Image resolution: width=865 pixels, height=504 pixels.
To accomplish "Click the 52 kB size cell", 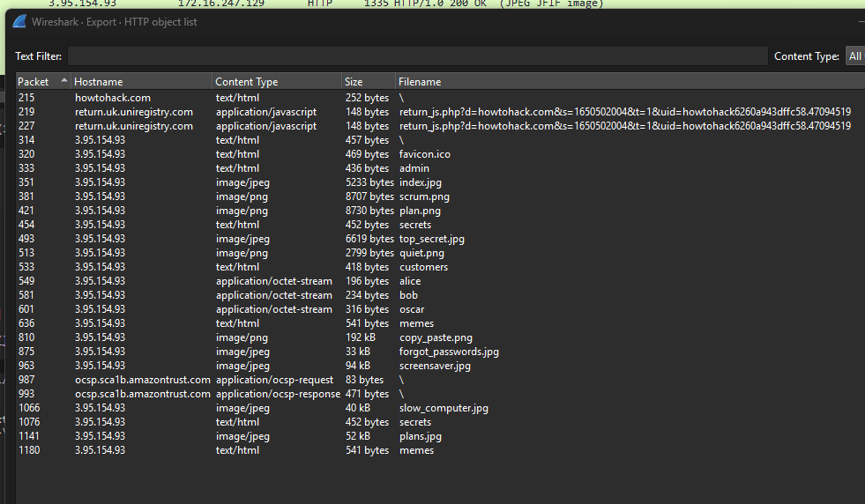I will (358, 436).
